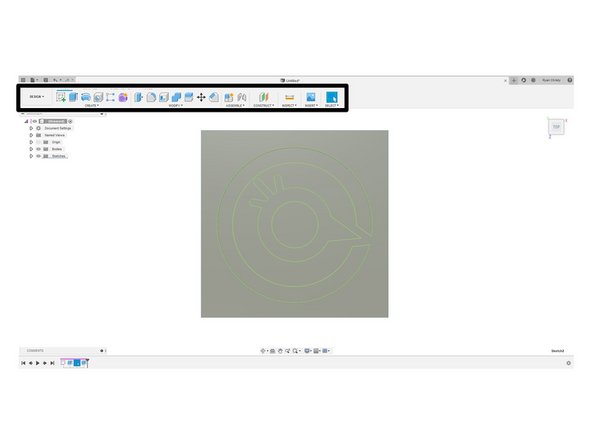The width and height of the screenshot is (592, 444).
Task: Open the Viewports dropdown
Action: click(x=326, y=351)
